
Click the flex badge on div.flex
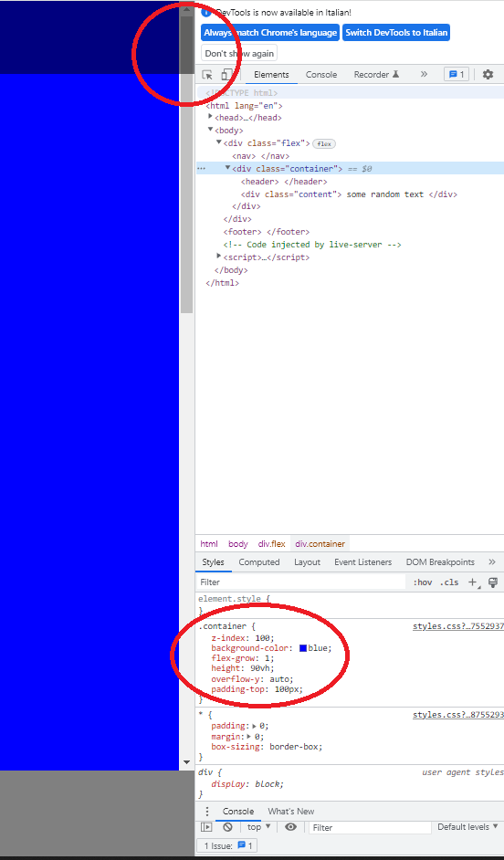coord(324,143)
